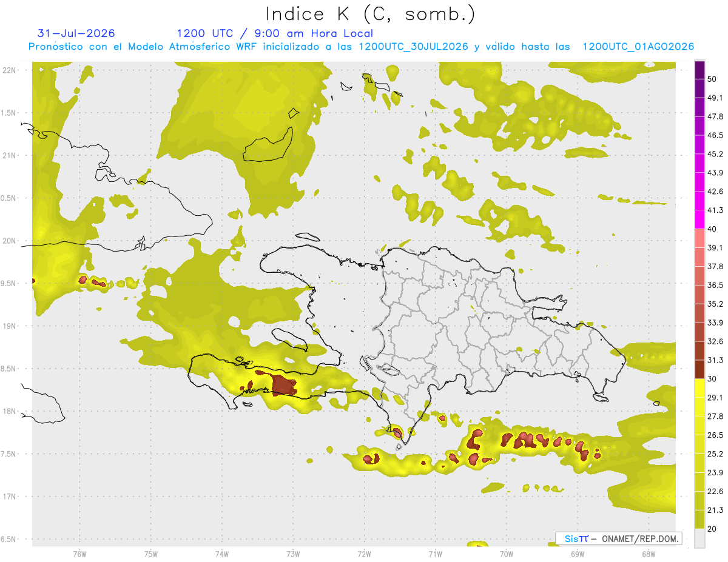Click the color scale value 37.8
The width and height of the screenshot is (728, 562).
tap(715, 266)
